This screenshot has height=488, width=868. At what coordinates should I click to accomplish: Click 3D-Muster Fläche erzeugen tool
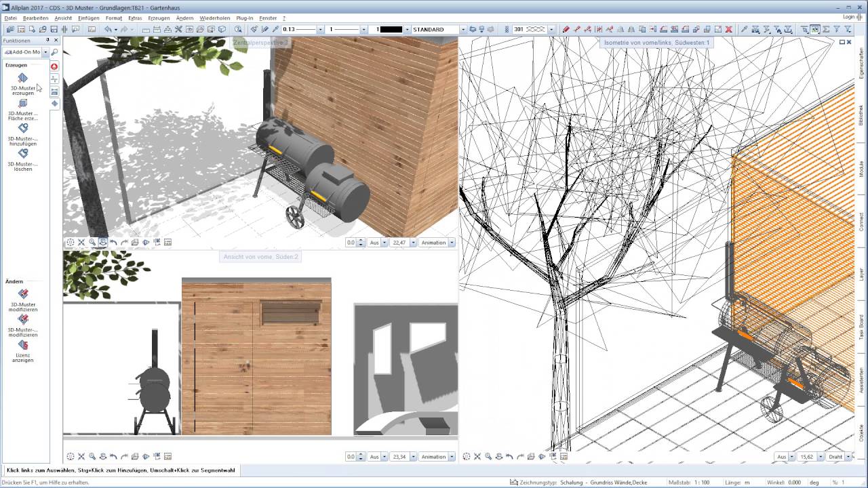pyautogui.click(x=23, y=109)
